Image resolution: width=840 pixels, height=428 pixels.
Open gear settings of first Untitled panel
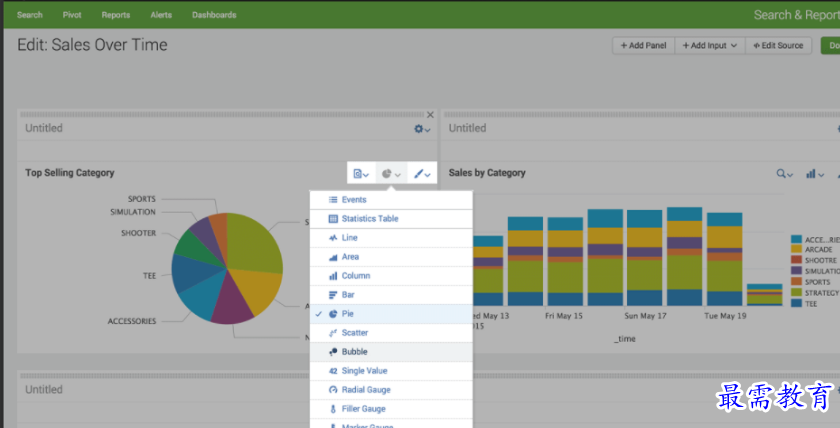click(x=422, y=129)
